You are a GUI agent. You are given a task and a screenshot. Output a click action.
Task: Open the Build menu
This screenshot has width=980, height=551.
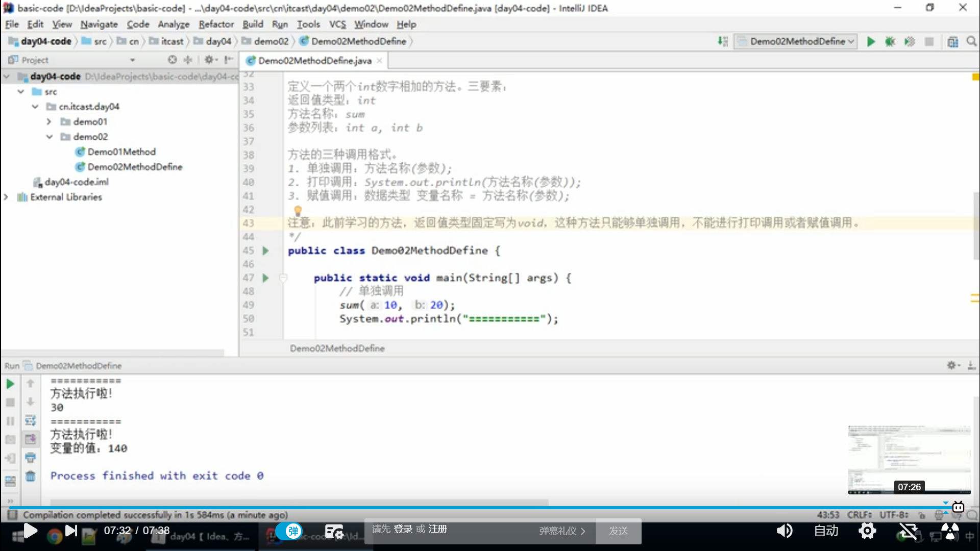click(x=253, y=24)
